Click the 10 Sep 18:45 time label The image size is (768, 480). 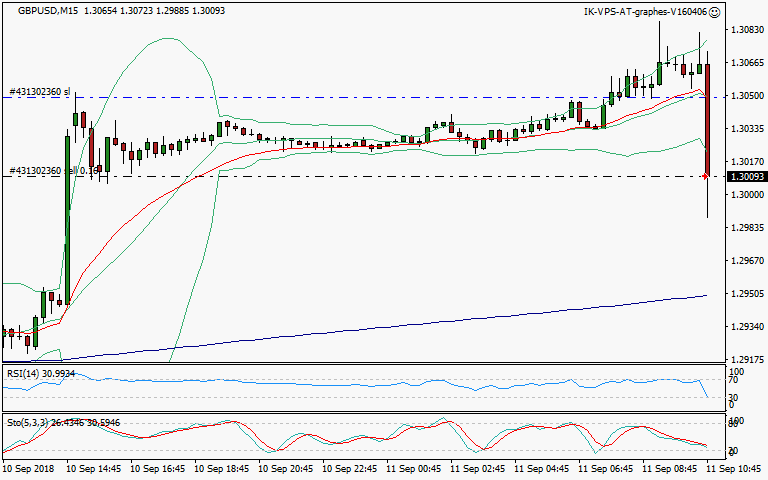221,468
